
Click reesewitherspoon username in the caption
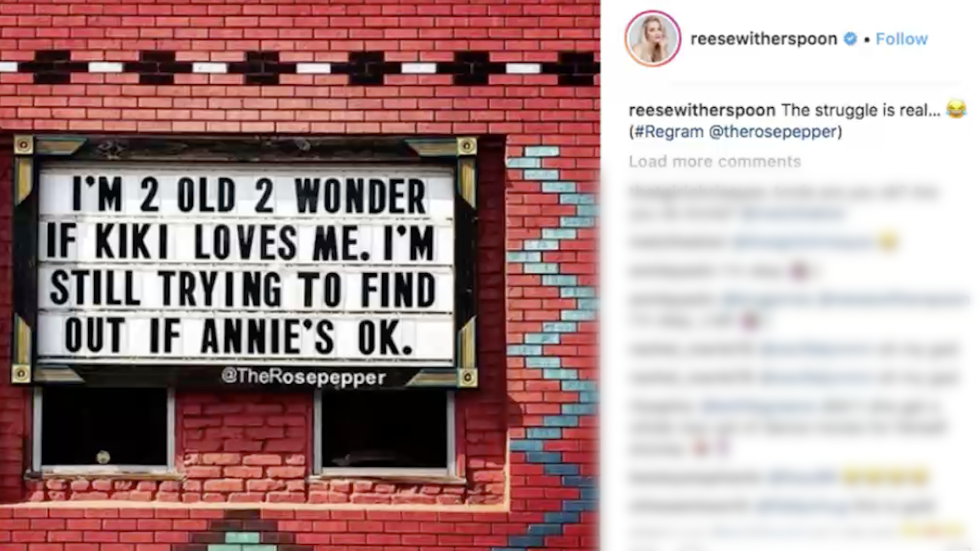pyautogui.click(x=702, y=110)
